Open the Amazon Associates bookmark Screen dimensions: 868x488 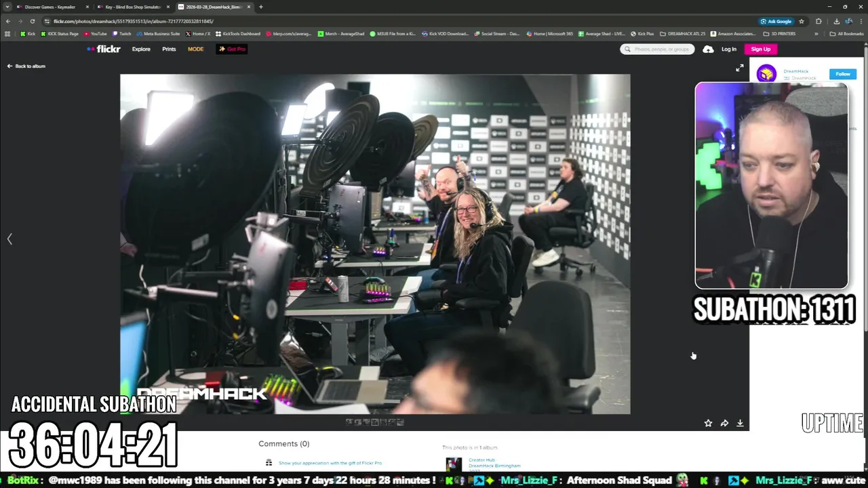click(x=733, y=33)
